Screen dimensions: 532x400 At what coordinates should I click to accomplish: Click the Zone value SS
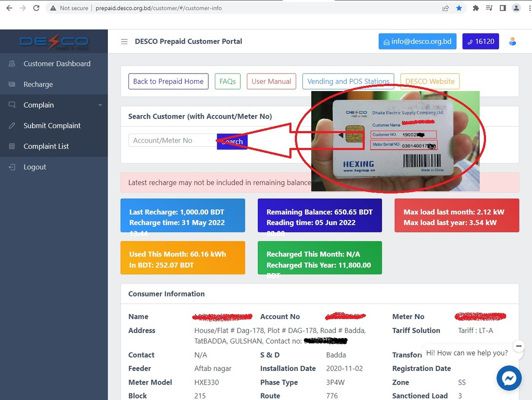(x=462, y=382)
